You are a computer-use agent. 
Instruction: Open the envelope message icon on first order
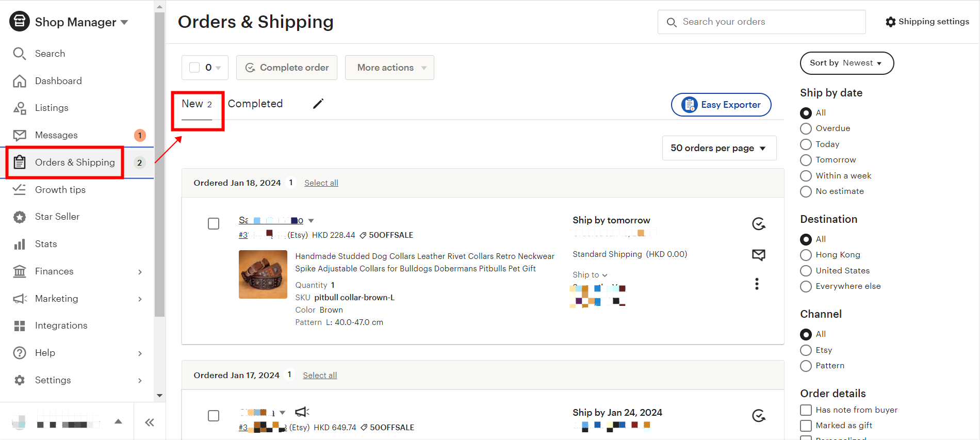point(758,254)
